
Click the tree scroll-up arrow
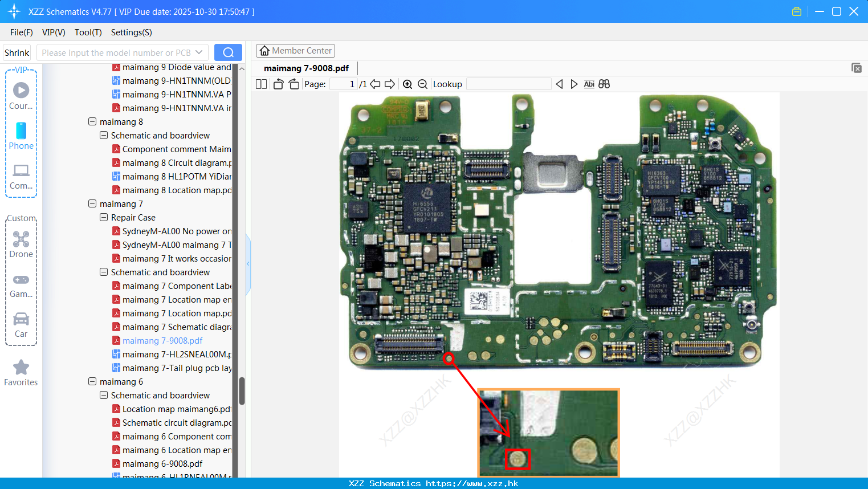point(242,68)
